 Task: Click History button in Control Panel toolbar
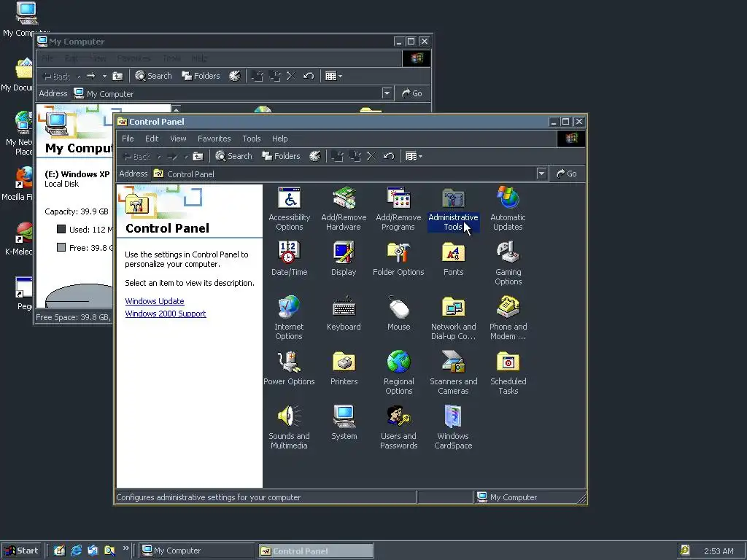315,156
